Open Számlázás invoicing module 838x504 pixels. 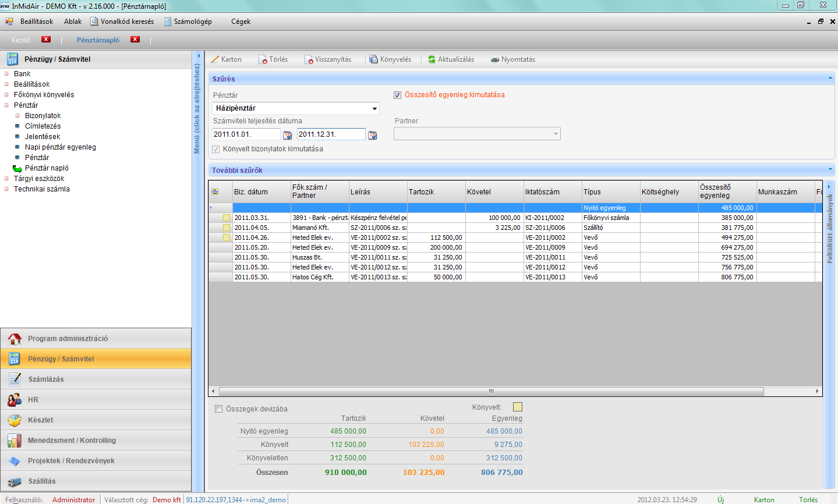coord(96,379)
